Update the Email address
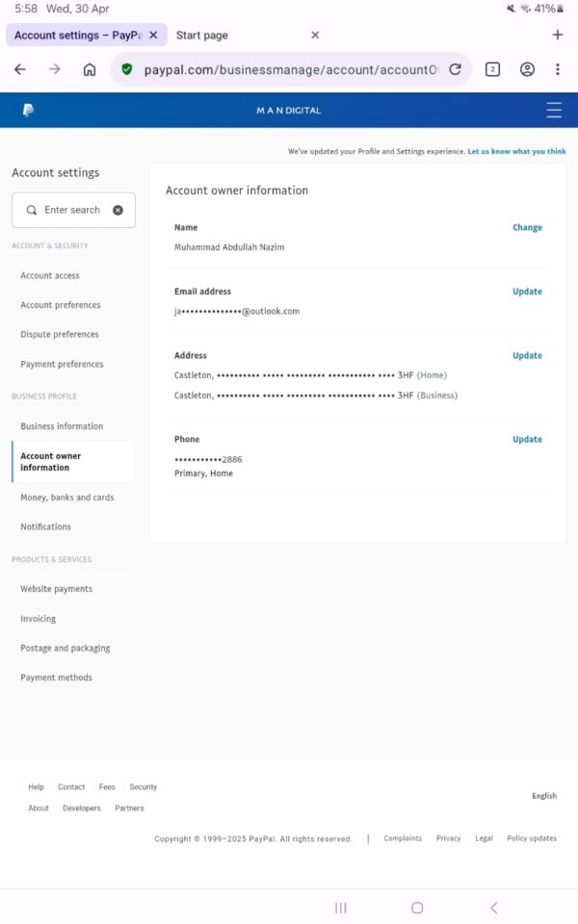The width and height of the screenshot is (578, 924). [527, 292]
